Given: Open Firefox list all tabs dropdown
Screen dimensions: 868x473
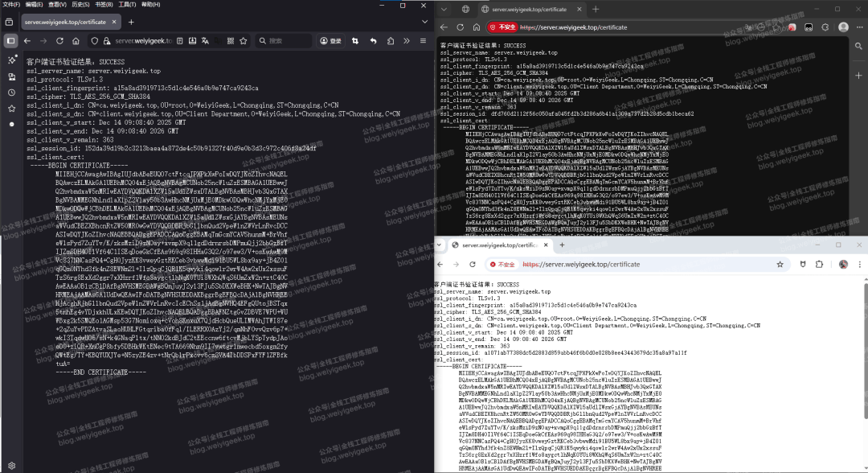Looking at the screenshot, I should pos(424,22).
